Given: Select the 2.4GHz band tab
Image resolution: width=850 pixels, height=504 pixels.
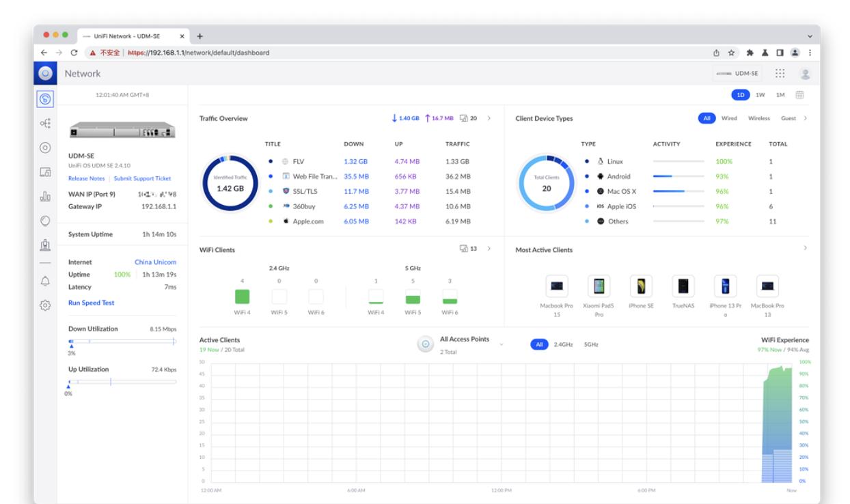Looking at the screenshot, I should point(563,345).
